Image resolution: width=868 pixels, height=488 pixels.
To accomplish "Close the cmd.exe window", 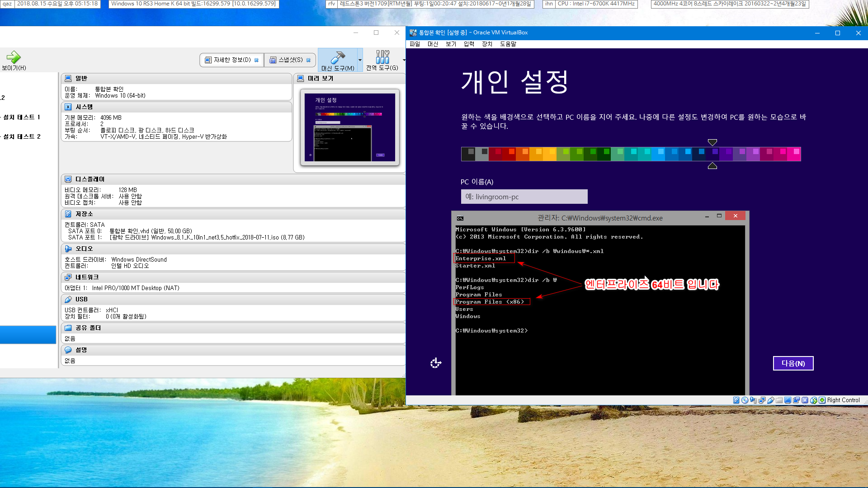I will (x=736, y=216).
